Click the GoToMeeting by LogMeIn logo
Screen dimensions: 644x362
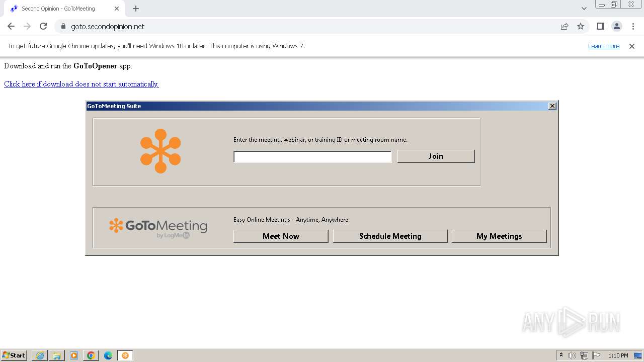(158, 228)
